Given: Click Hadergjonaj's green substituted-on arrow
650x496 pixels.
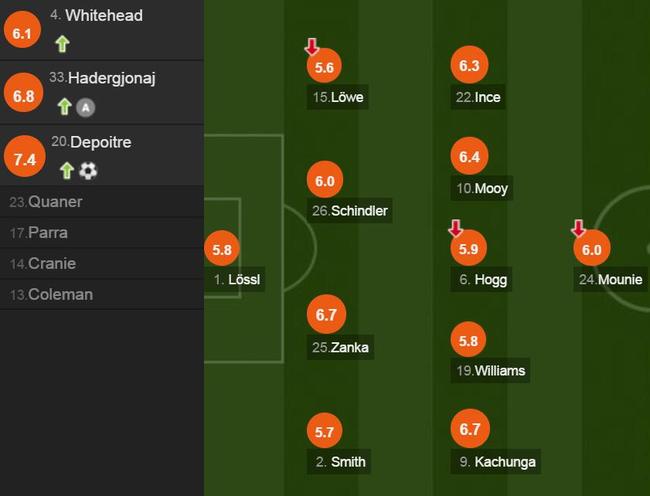Looking at the screenshot, I should click(x=64, y=107).
